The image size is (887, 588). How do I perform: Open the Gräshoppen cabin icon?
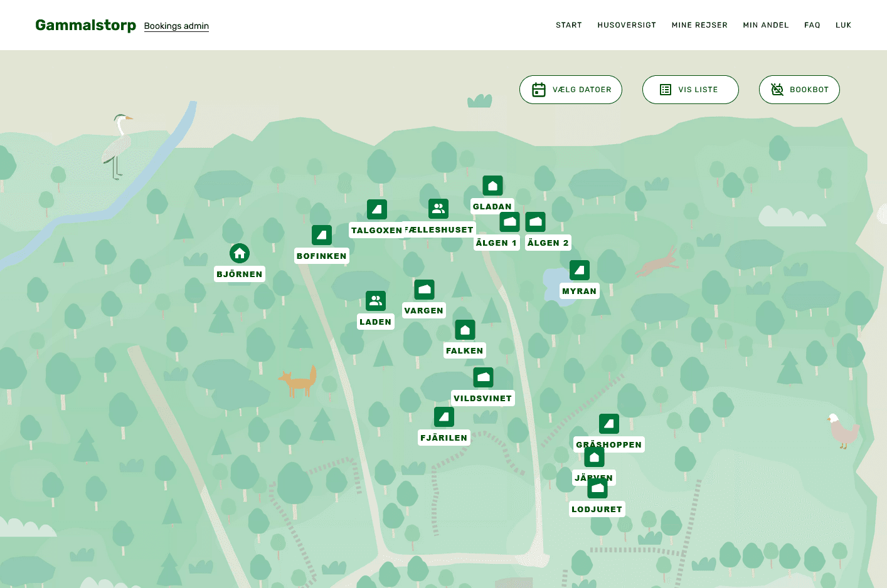609,423
